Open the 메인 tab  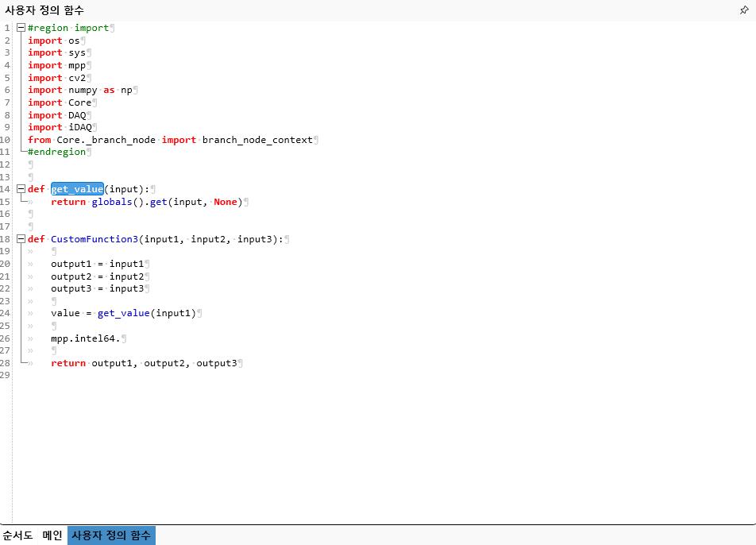[x=52, y=535]
